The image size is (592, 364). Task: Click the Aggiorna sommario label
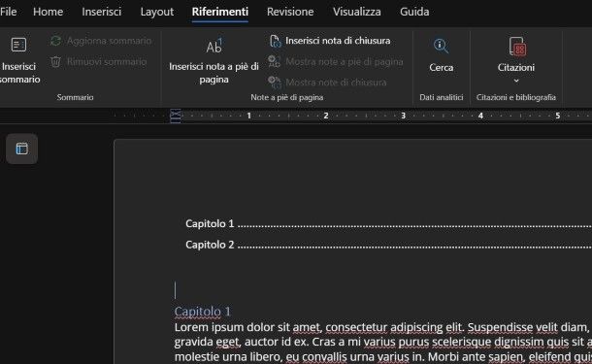[x=109, y=41]
